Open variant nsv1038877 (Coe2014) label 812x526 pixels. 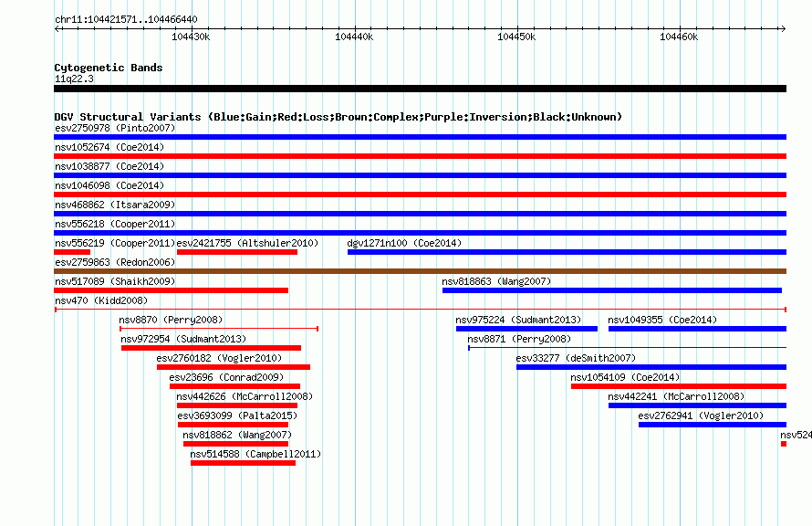point(109,166)
